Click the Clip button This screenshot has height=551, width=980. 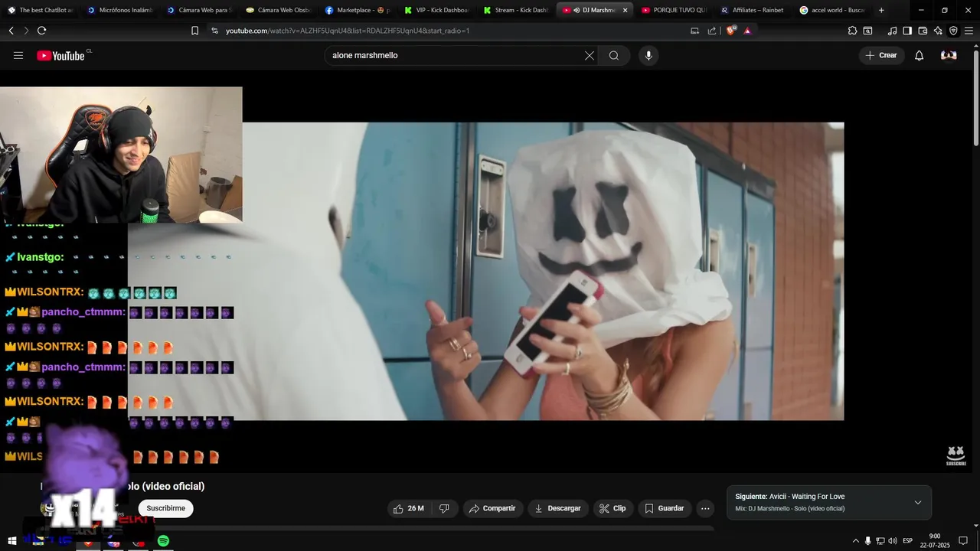tap(612, 508)
